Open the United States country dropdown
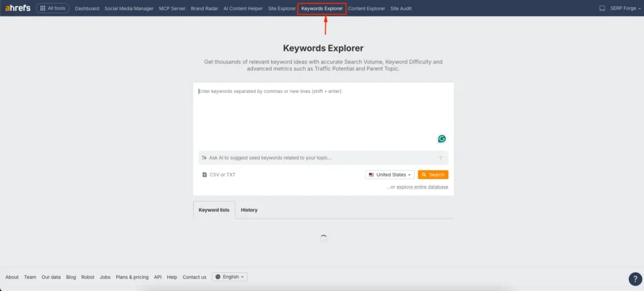644x291 pixels. pyautogui.click(x=390, y=175)
